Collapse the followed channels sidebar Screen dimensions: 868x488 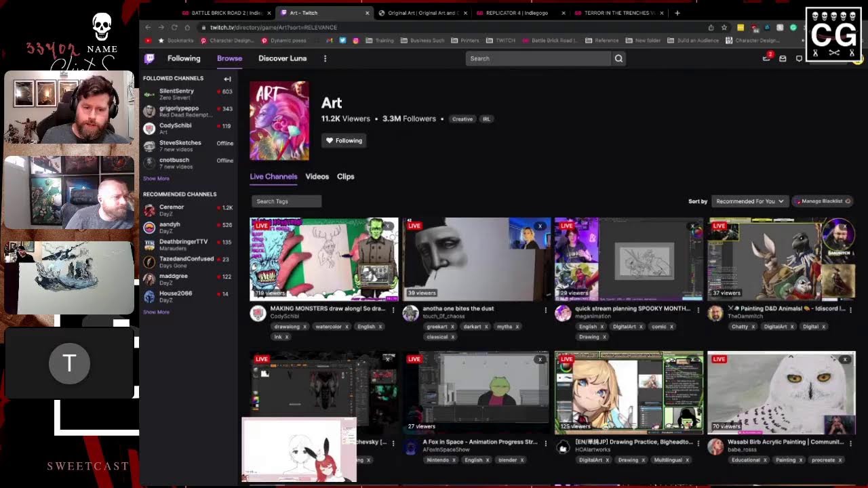tap(227, 79)
